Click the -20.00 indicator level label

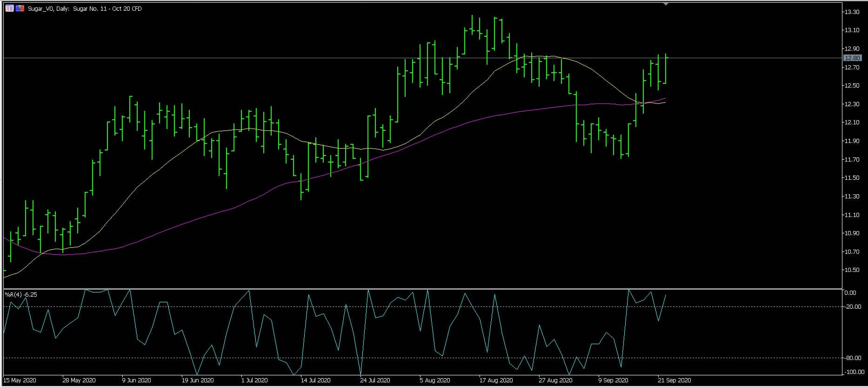tap(853, 307)
